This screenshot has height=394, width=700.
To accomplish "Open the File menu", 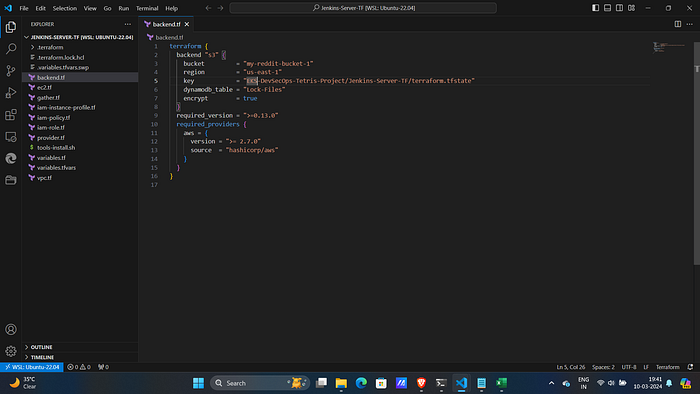I will pyautogui.click(x=24, y=8).
